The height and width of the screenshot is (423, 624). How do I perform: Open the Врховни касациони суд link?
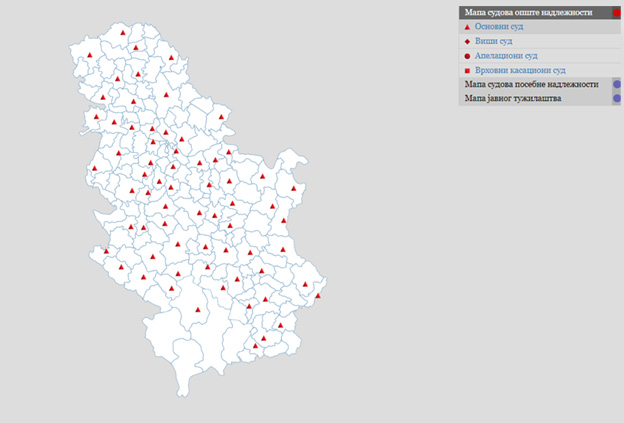tap(520, 70)
